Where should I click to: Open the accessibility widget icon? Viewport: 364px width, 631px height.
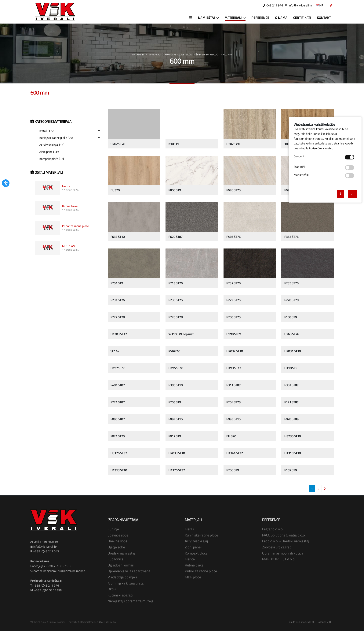(x=5, y=183)
